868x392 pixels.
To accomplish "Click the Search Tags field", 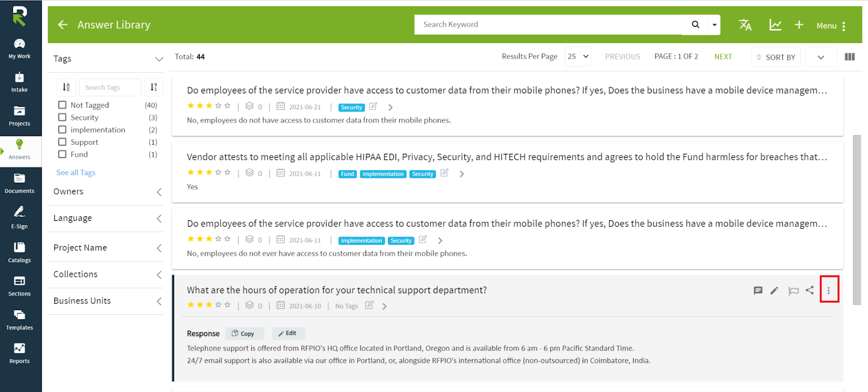I will (x=110, y=87).
